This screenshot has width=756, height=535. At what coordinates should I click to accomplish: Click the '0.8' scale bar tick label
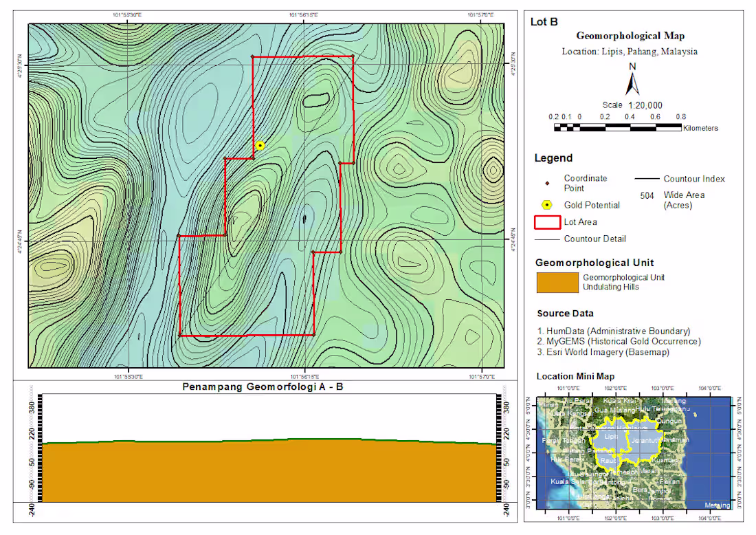681,117
